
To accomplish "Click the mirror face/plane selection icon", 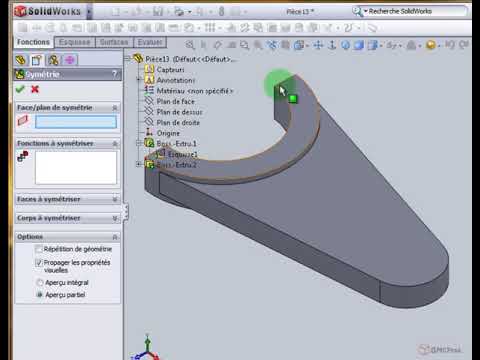I will [x=23, y=120].
